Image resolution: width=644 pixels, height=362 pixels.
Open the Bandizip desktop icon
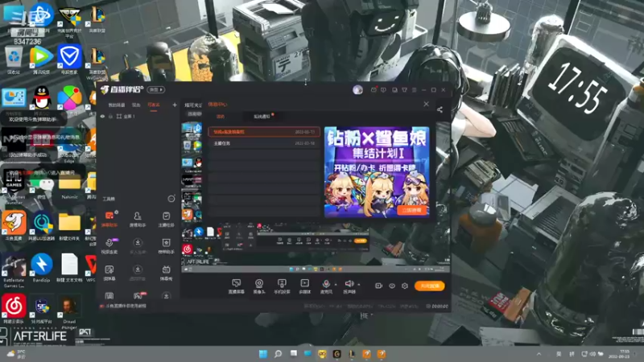tap(42, 268)
